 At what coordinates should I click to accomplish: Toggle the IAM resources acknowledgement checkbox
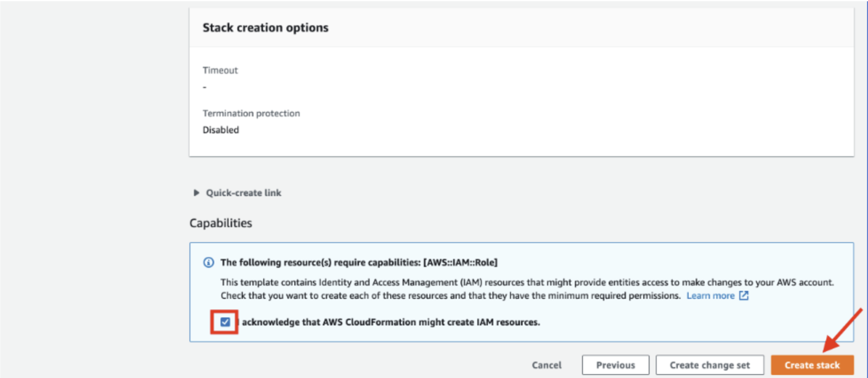click(x=225, y=322)
